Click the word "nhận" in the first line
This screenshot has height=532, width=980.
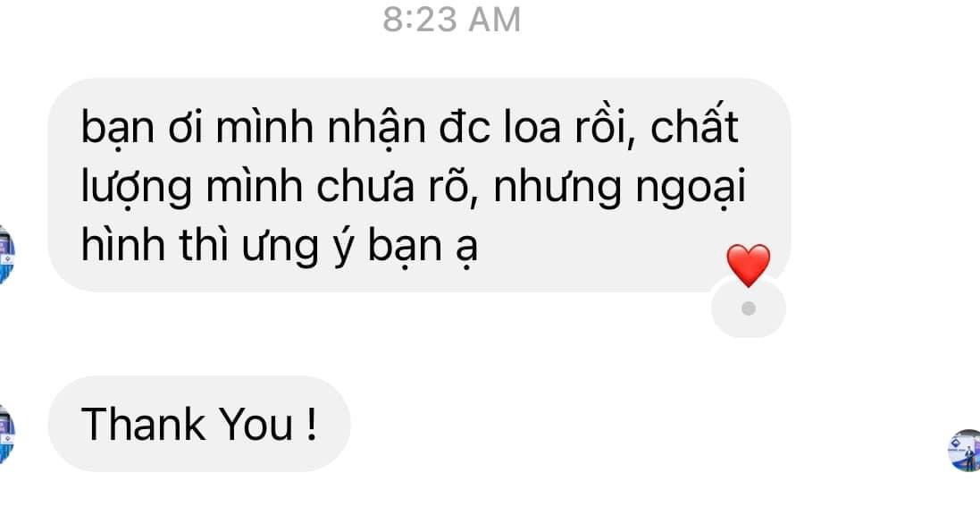[376, 127]
